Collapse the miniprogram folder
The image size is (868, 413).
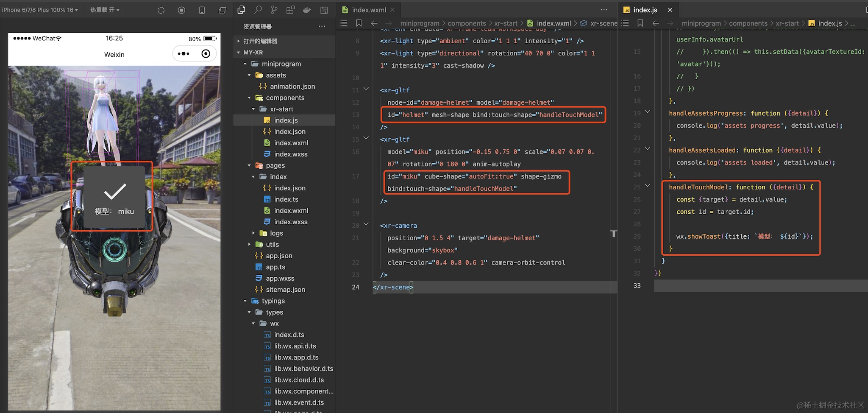(x=245, y=64)
